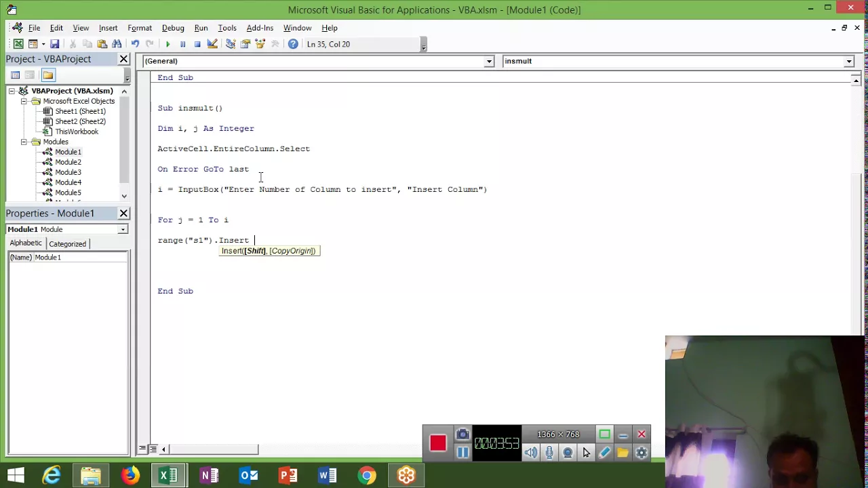The height and width of the screenshot is (488, 868).
Task: Save the VBA project with the floppy icon
Action: [54, 44]
